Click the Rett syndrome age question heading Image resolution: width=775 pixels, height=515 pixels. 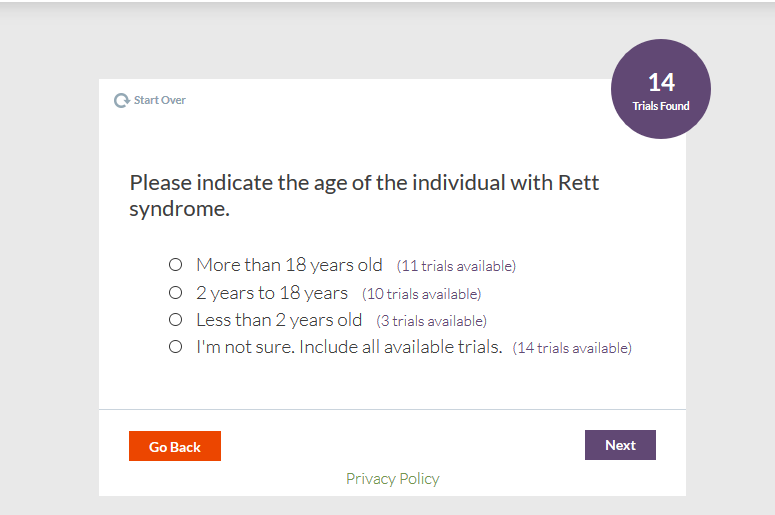[x=364, y=196]
